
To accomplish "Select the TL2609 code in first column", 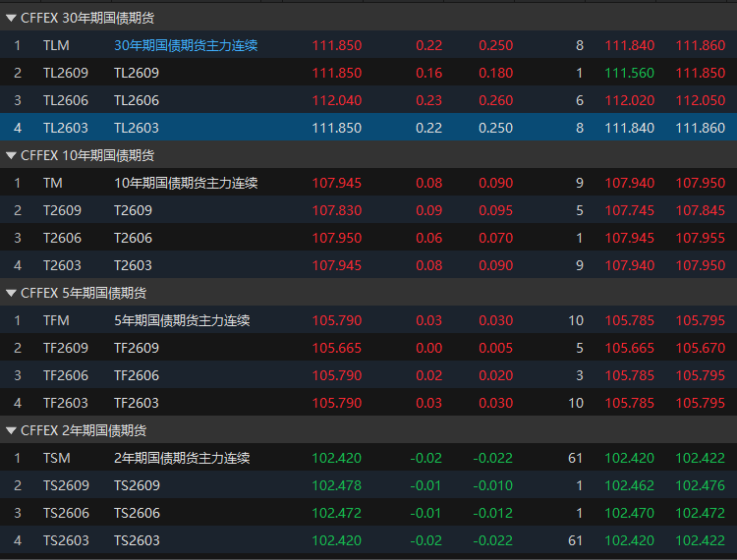I will click(65, 73).
